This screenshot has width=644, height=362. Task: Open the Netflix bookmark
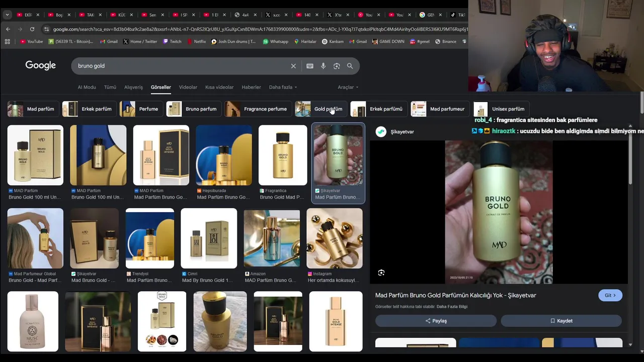[x=196, y=42]
